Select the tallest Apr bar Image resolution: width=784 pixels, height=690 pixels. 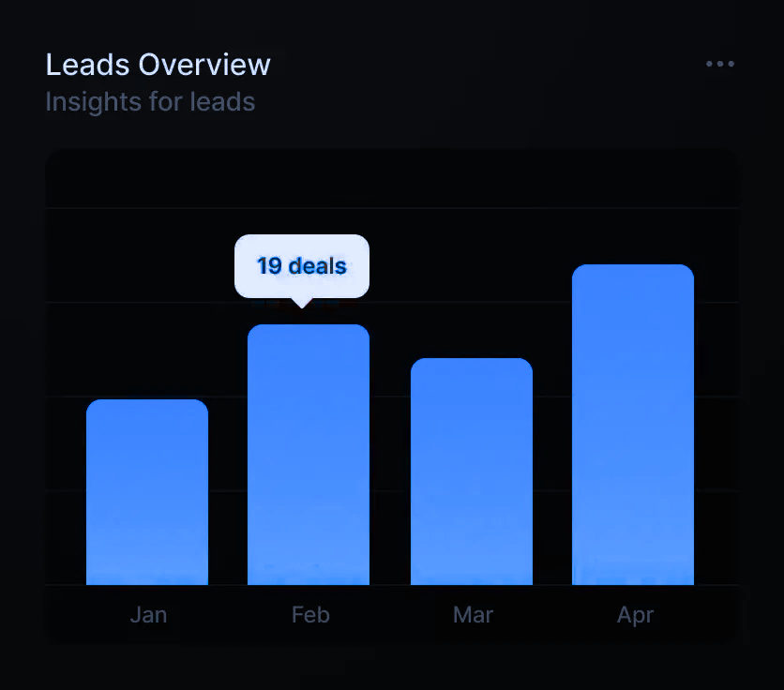pos(633,425)
